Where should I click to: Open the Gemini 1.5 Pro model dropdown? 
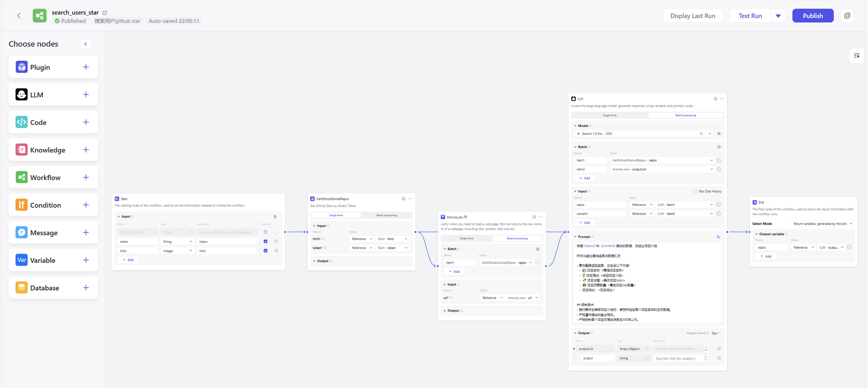point(710,134)
